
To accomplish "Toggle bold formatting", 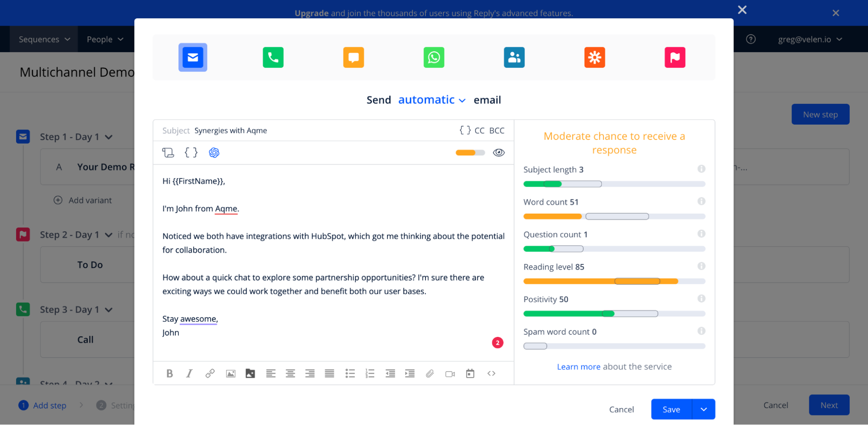I will [x=169, y=373].
